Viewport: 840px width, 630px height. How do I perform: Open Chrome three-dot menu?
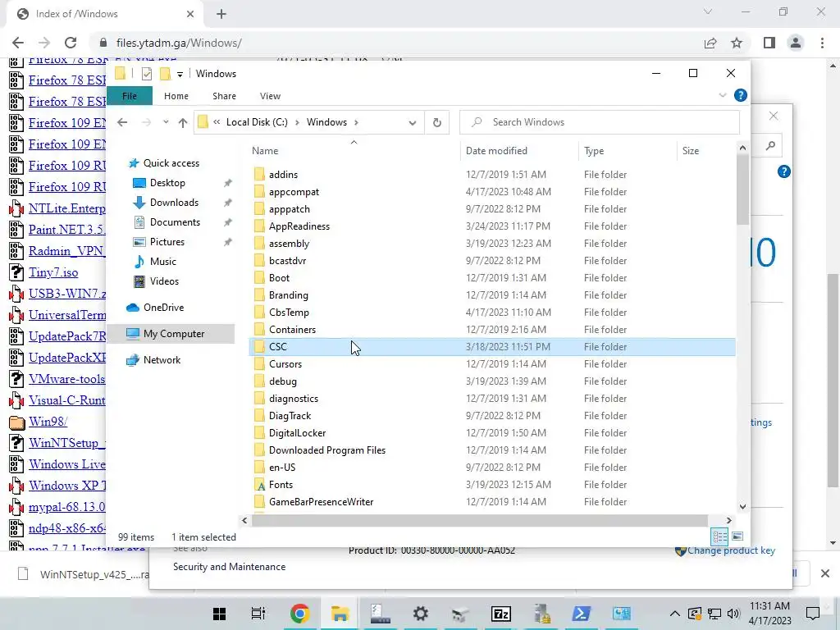(x=822, y=43)
